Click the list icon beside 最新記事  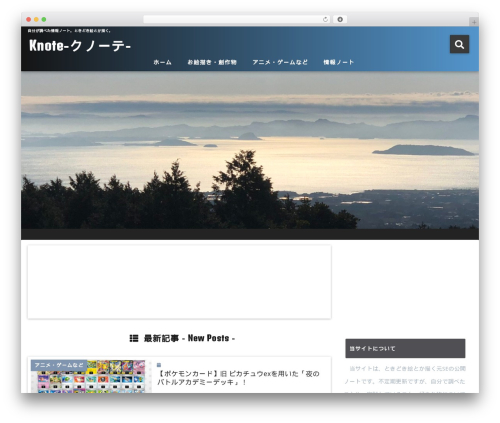pyautogui.click(x=134, y=338)
